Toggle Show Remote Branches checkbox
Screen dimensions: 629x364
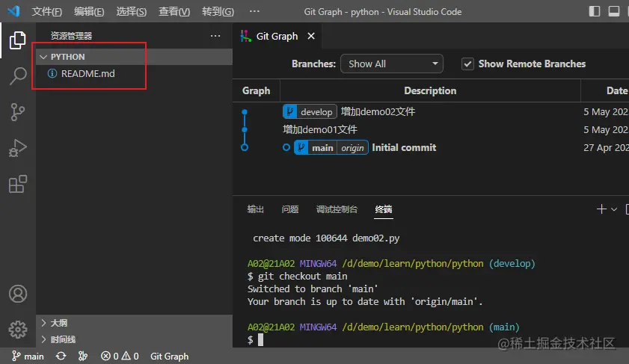tap(467, 64)
